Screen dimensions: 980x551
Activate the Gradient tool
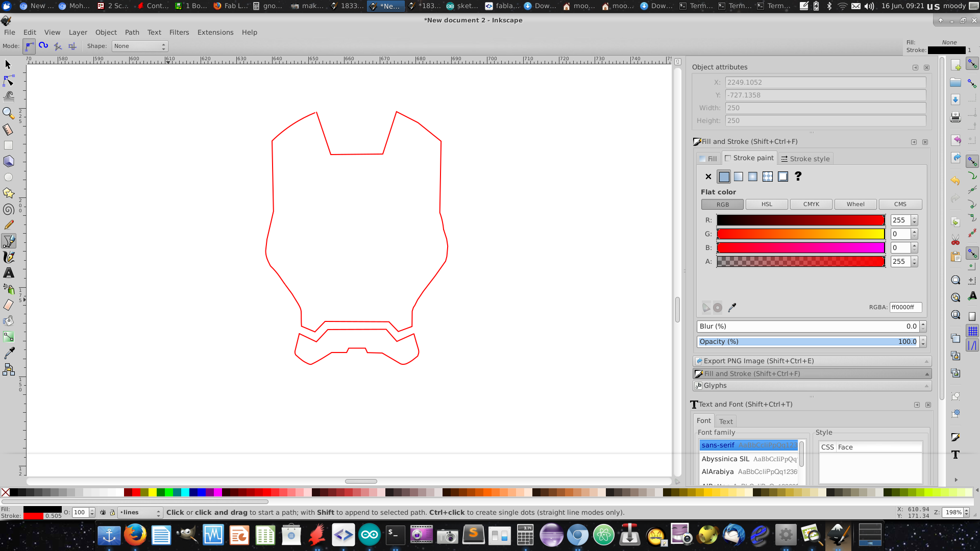8,337
